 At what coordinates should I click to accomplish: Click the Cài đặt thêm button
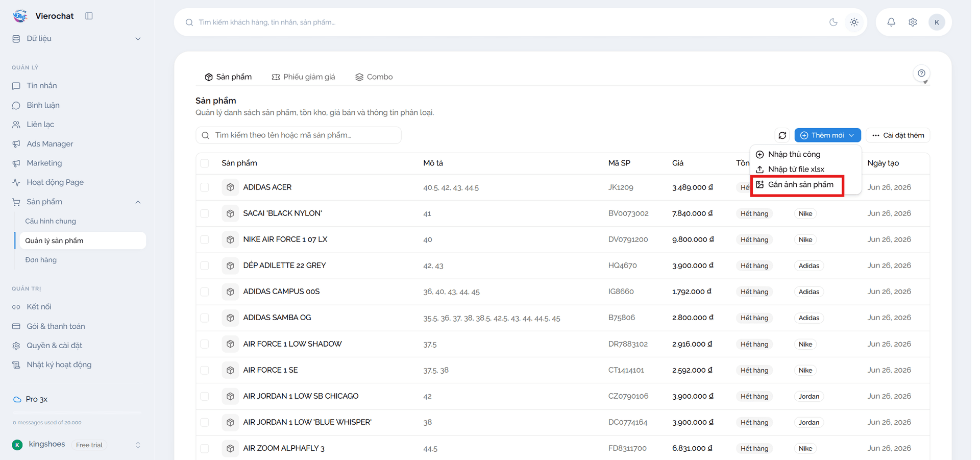898,135
